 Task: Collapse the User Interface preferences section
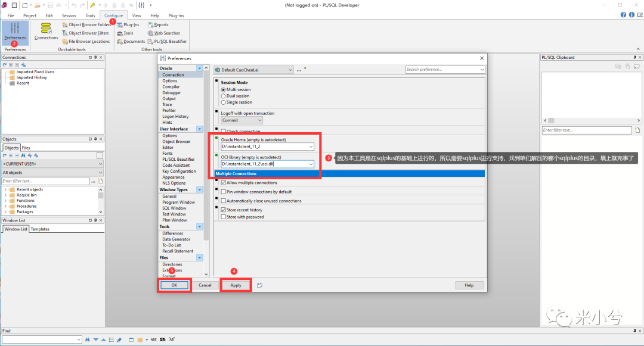(x=200, y=129)
